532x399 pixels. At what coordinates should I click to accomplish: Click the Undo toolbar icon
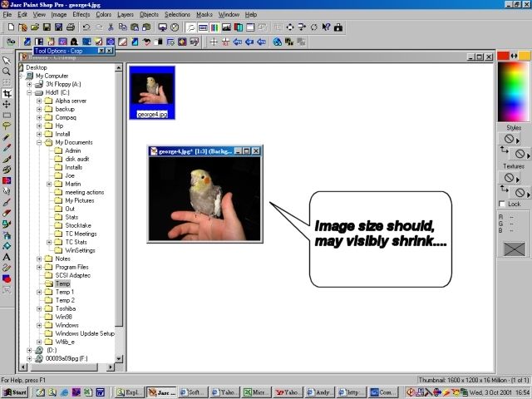tap(86, 27)
